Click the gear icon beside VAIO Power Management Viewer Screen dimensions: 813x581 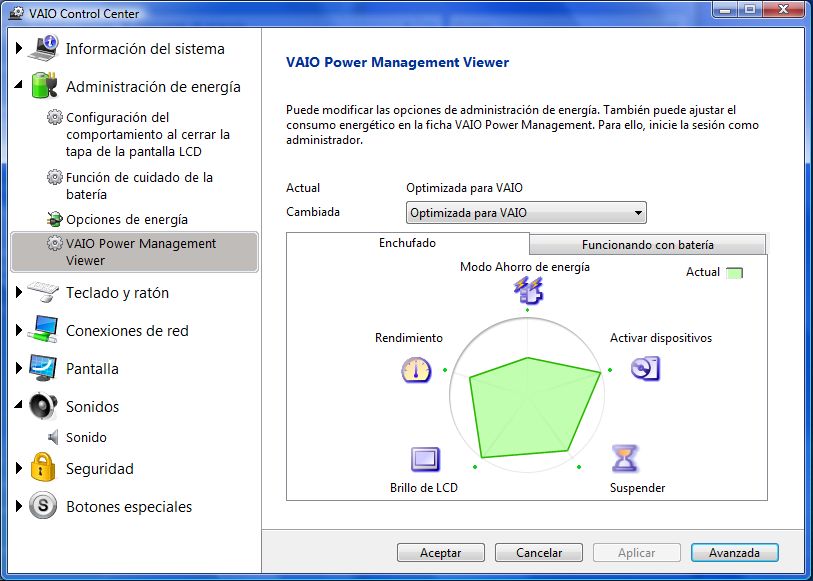point(54,243)
